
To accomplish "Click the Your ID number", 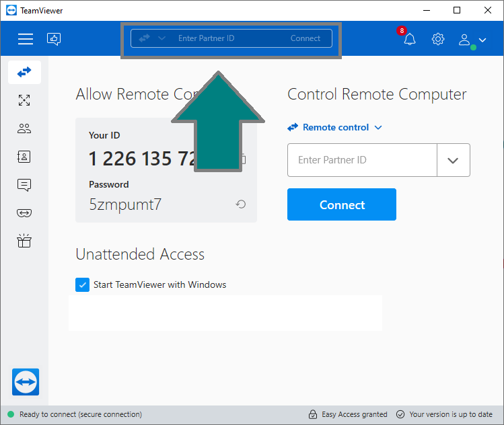I will click(x=141, y=159).
